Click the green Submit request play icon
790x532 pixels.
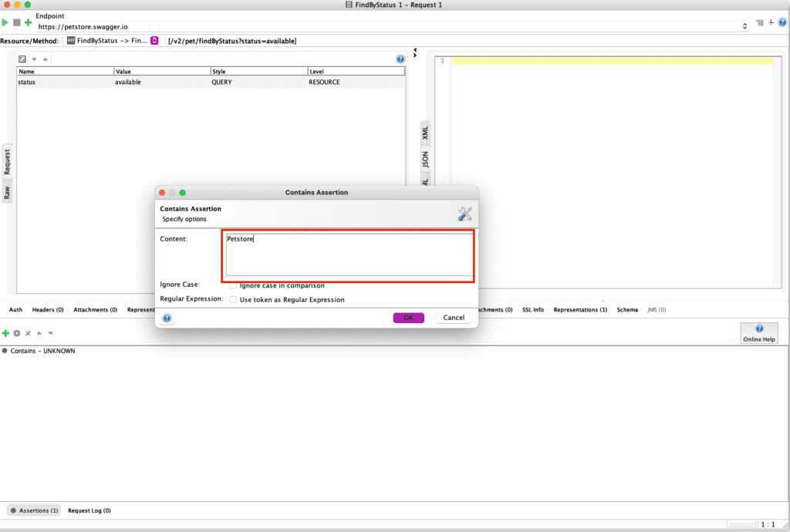(5, 22)
